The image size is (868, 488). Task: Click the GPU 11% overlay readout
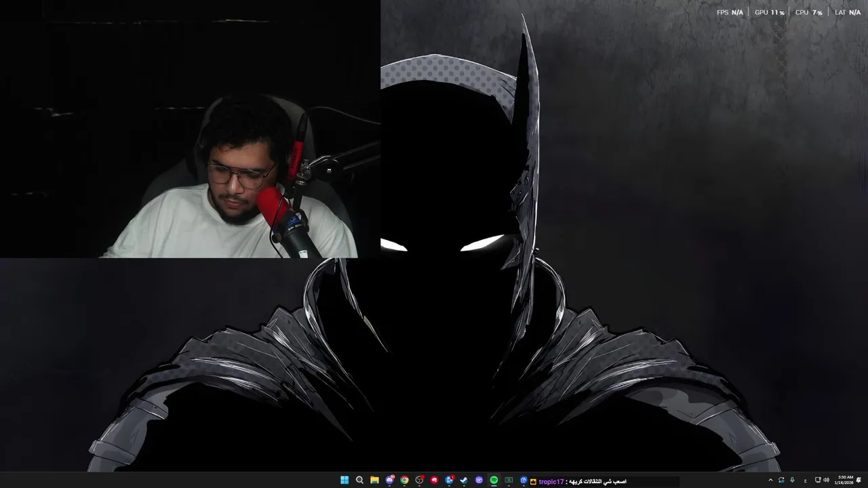click(x=770, y=12)
